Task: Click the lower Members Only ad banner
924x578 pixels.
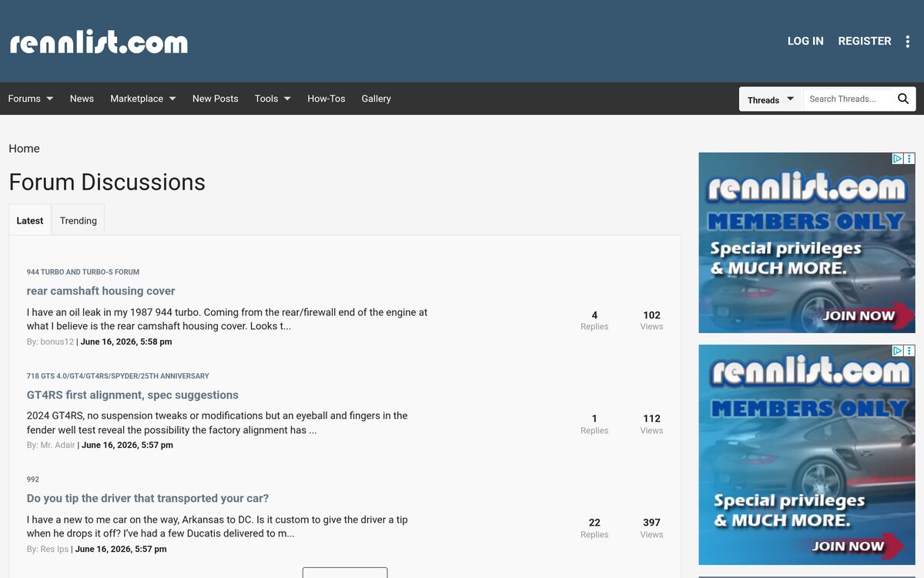Action: [x=807, y=455]
